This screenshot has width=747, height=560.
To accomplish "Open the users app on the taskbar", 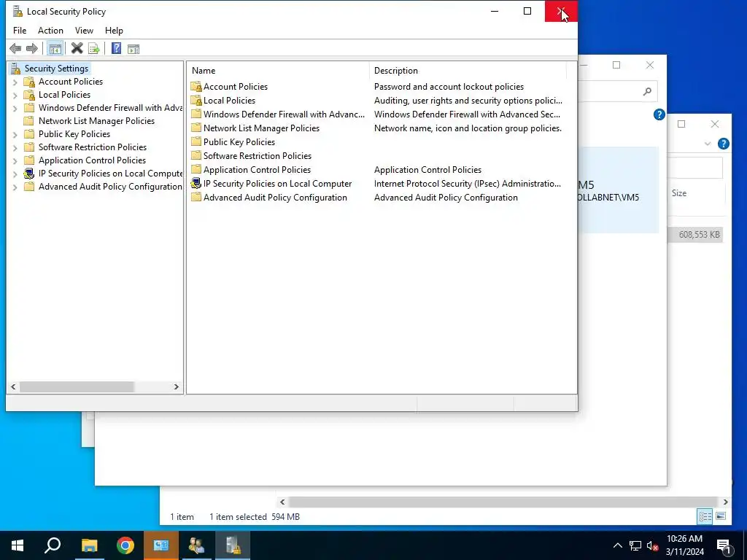I will (x=197, y=545).
